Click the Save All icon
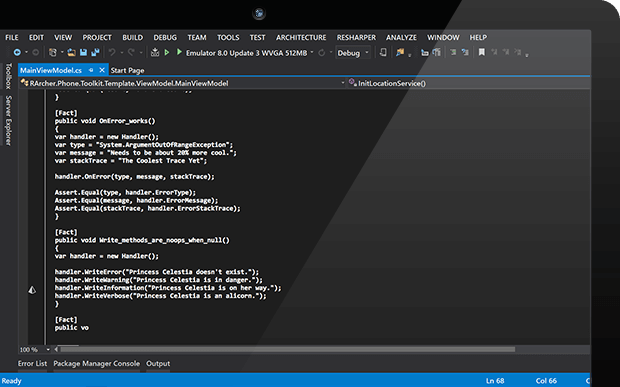Viewport: 620px width, 387px height. pos(95,52)
